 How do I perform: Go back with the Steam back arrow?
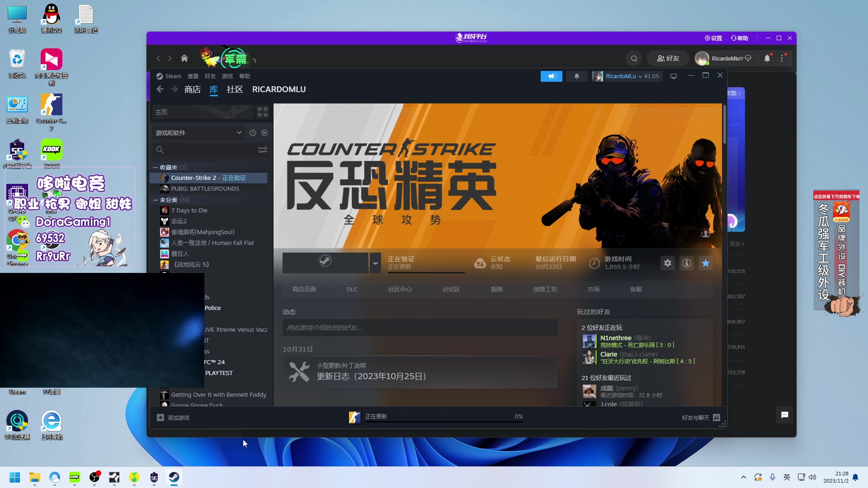click(x=160, y=89)
